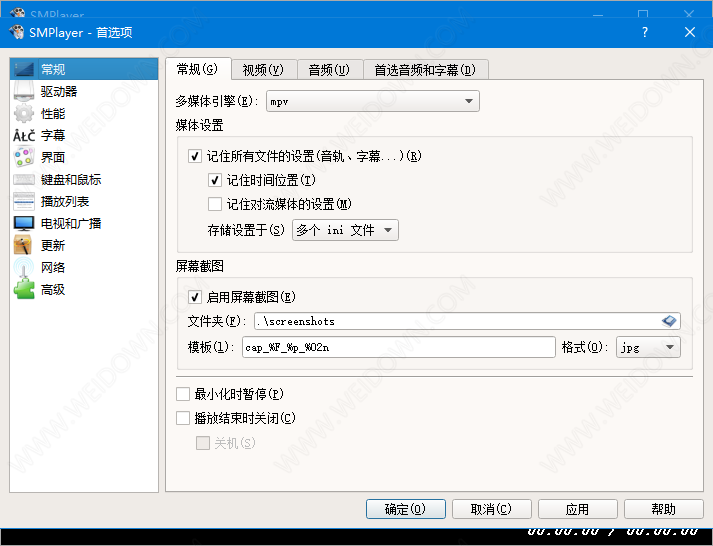Open the 播放列表 playlist icon
713x546 pixels.
(x=24, y=201)
